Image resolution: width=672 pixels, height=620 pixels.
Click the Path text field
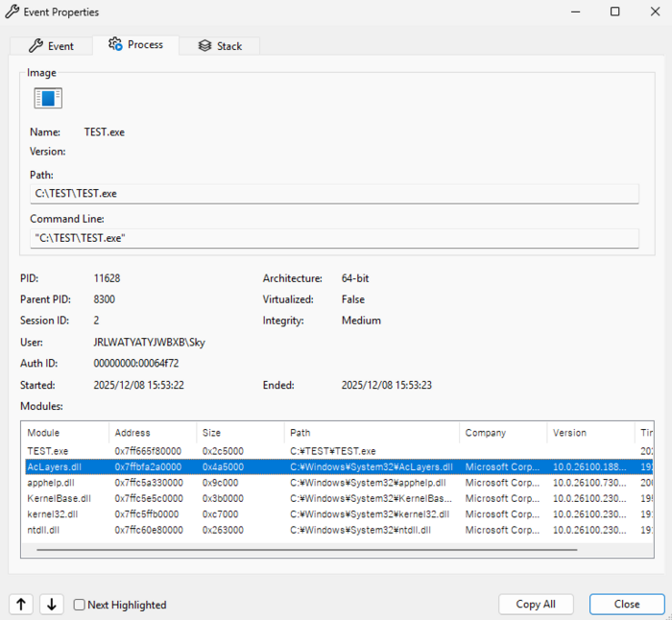click(335, 194)
